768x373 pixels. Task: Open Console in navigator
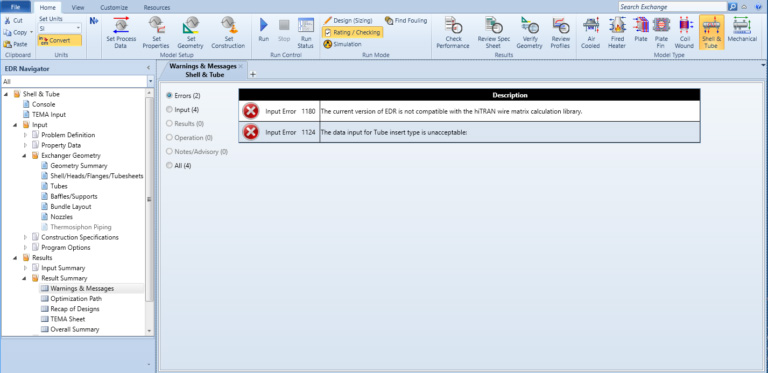[x=44, y=104]
